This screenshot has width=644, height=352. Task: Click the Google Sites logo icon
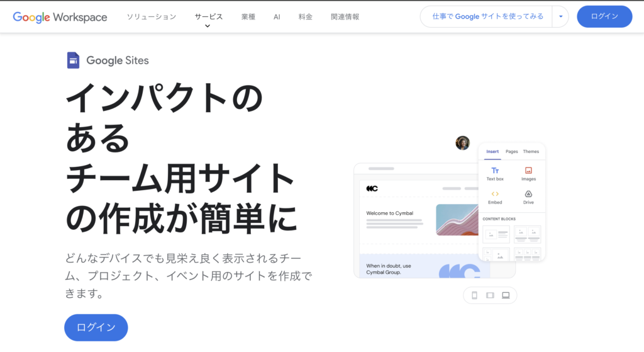[x=73, y=60]
